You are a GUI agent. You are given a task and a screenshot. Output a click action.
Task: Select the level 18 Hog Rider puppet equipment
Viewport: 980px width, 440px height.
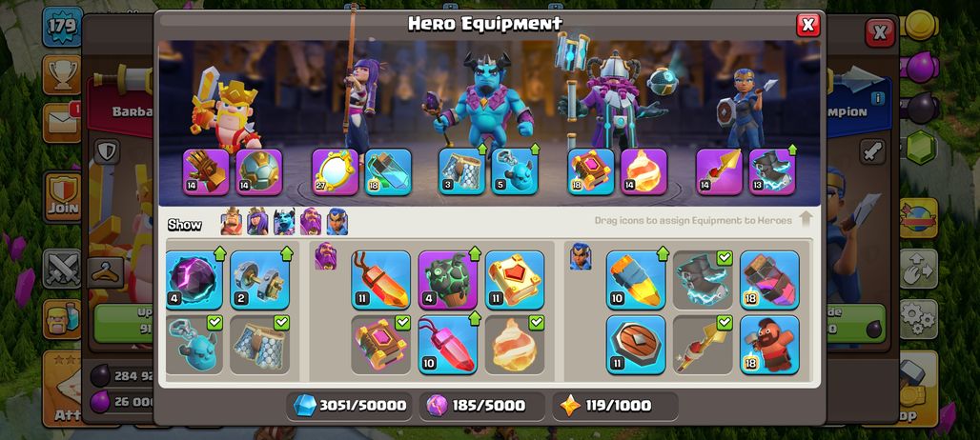[x=769, y=345]
